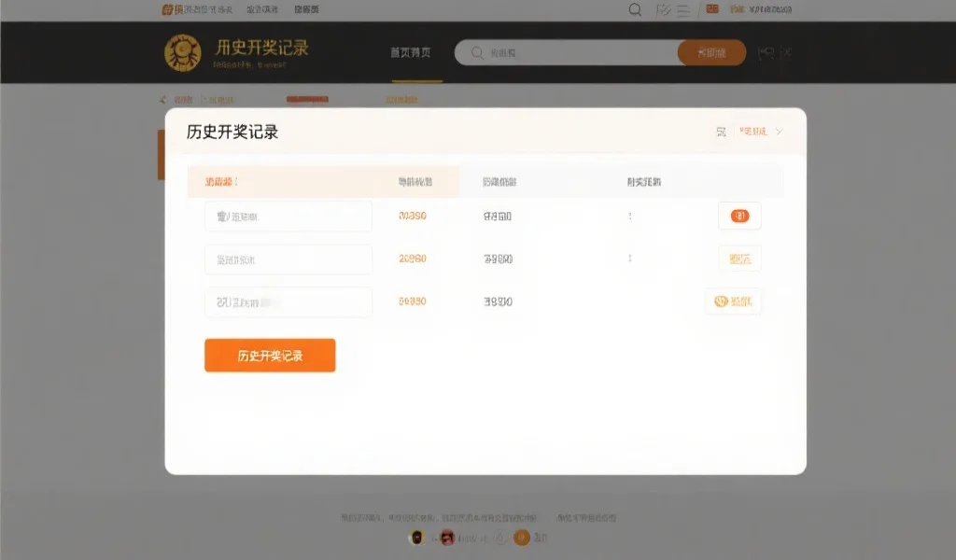
Task: Click the magnifier icon in top bar
Action: [x=635, y=10]
